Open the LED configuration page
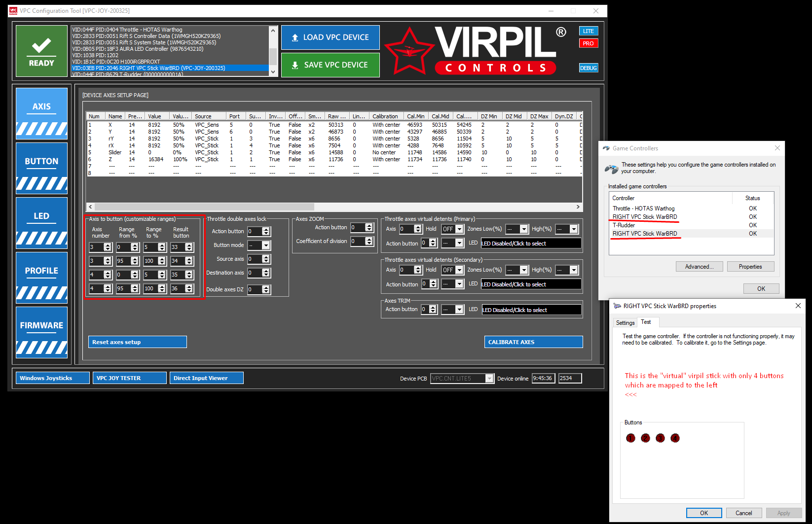Viewport: 812px width, 524px height. coord(41,223)
